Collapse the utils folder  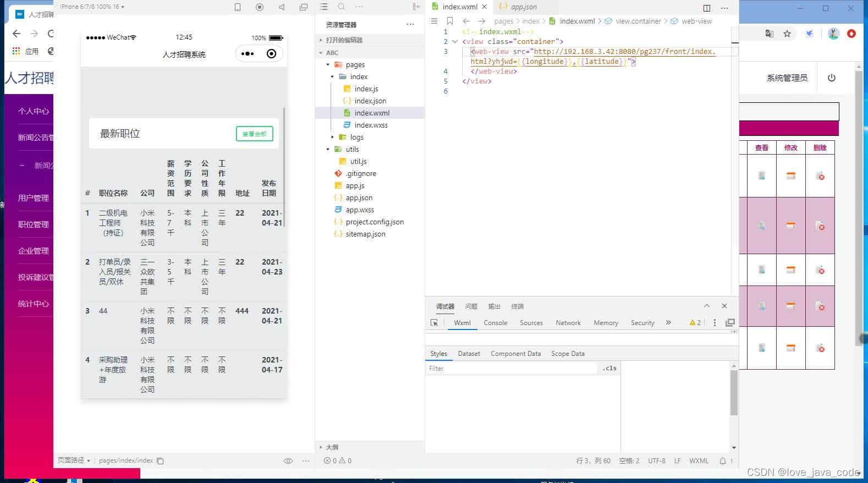[x=328, y=150]
